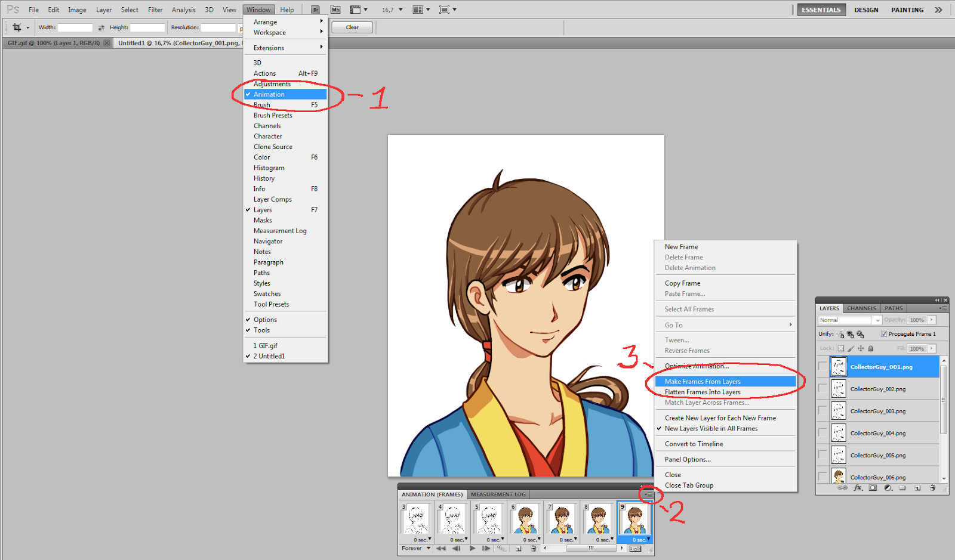Open frame 9 delay time dropdown
Image resolution: width=955 pixels, height=560 pixels.
648,539
